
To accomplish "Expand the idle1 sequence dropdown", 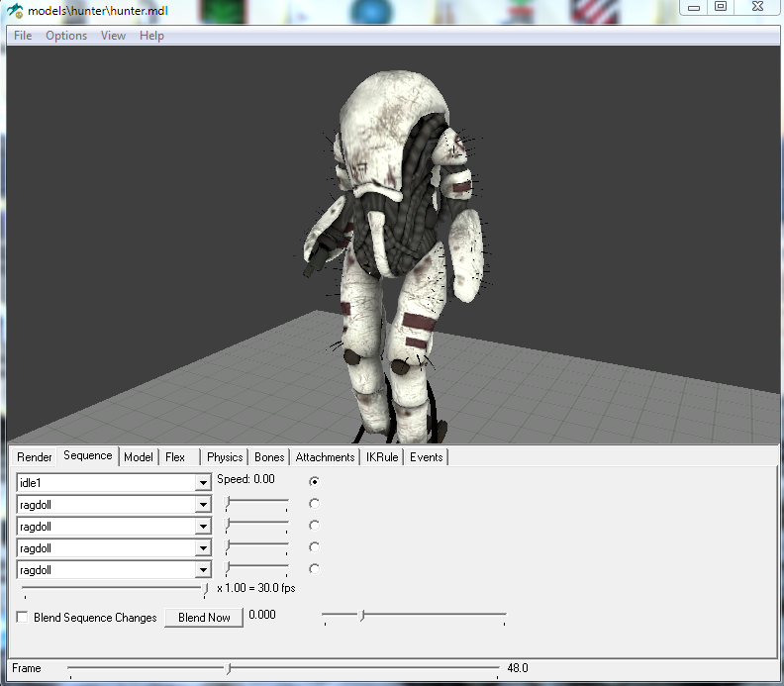I will 203,483.
